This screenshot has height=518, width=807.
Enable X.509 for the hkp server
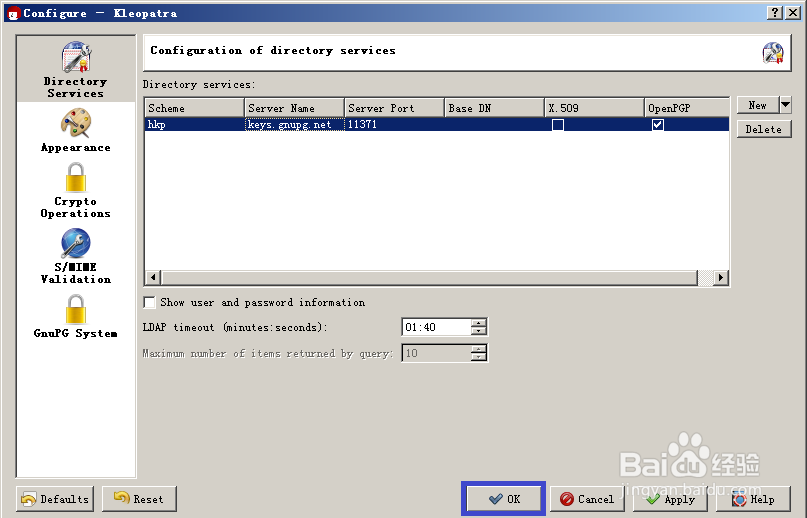click(x=557, y=125)
